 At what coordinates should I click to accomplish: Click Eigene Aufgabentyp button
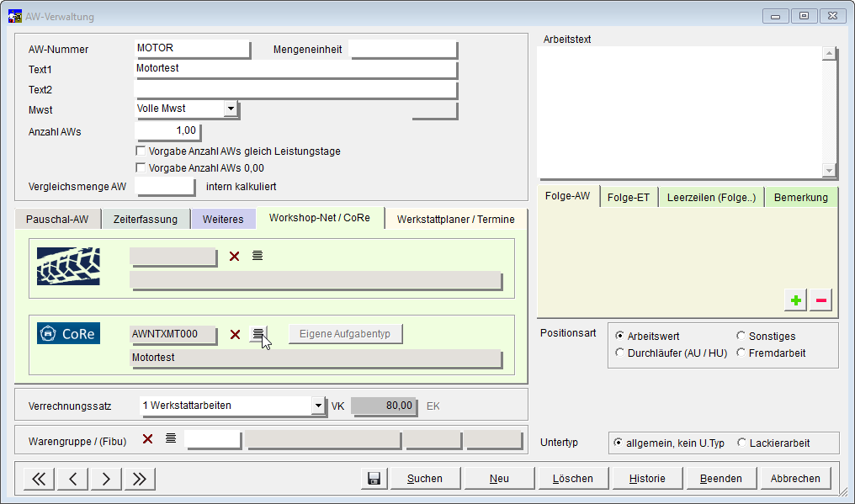pyautogui.click(x=345, y=334)
